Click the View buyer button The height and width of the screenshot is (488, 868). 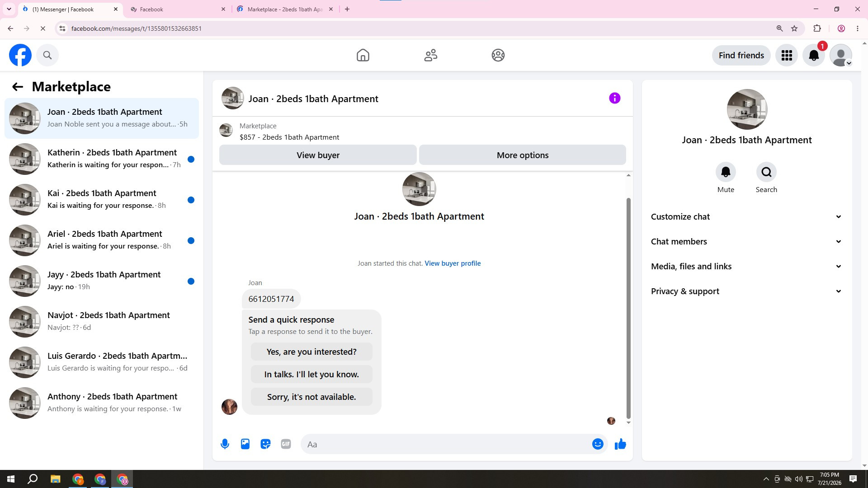point(318,155)
